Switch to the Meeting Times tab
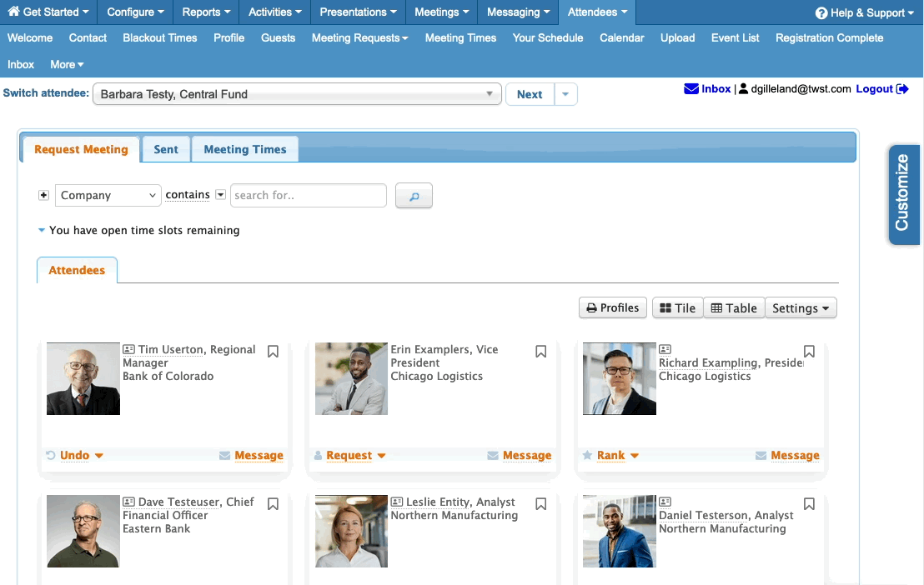The width and height of the screenshot is (924, 585). (245, 150)
